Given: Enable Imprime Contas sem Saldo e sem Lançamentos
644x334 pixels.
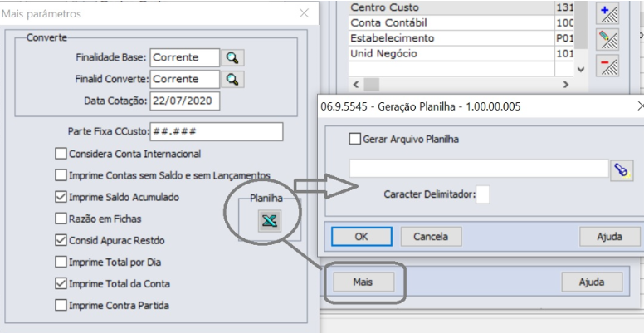Looking at the screenshot, I should click(x=61, y=175).
